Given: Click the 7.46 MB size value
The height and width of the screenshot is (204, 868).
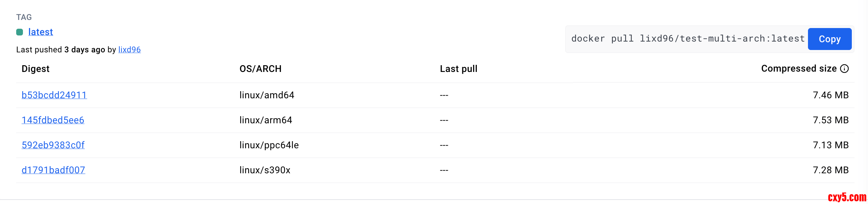Looking at the screenshot, I should (831, 95).
